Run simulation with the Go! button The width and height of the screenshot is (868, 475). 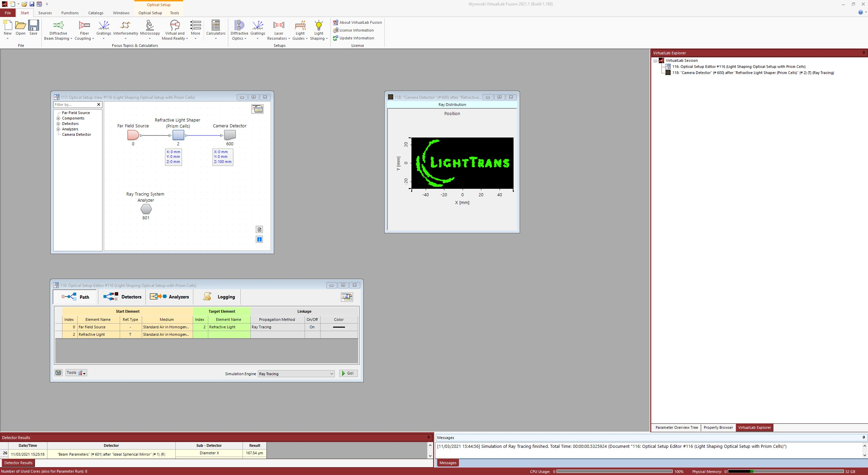(348, 373)
